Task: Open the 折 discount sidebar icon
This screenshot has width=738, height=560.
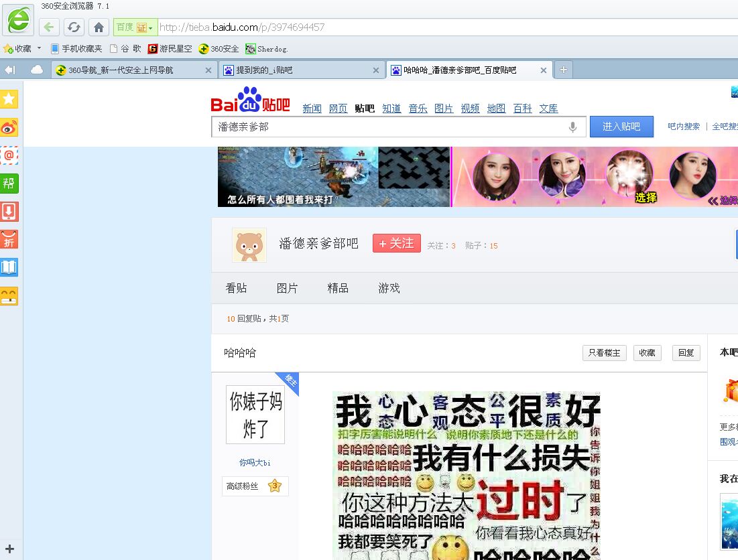Action: [9, 239]
